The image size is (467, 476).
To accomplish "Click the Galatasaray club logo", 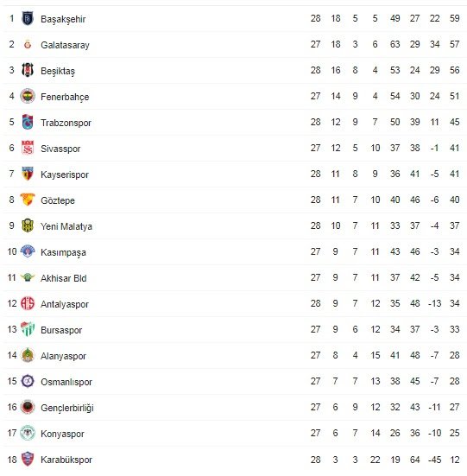I will 28,45.
